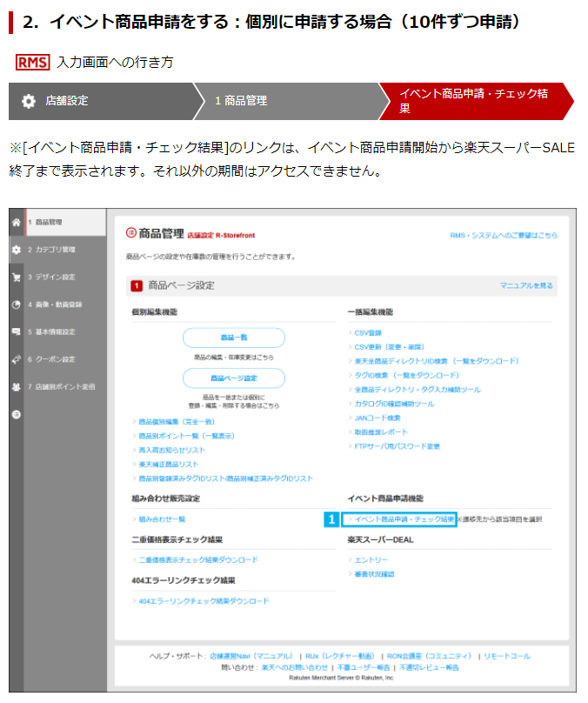Viewport: 588px width, 703px height.
Task: Select 1 商品管理 in the side menu
Action: [x=65, y=223]
